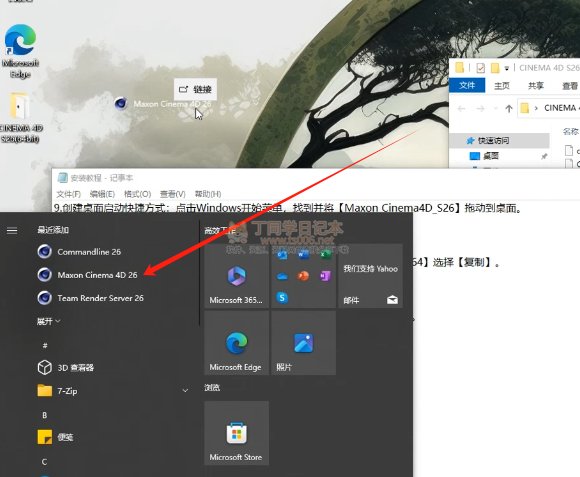Click the Name column header in Explorer
Image resolution: width=580 pixels, height=477 pixels.
click(x=570, y=131)
